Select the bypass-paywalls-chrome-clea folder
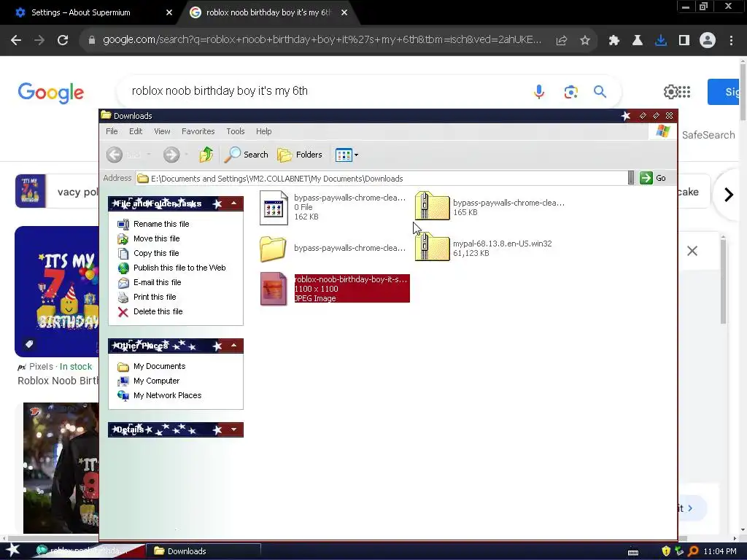Screen dimensions: 747x560 point(273,248)
